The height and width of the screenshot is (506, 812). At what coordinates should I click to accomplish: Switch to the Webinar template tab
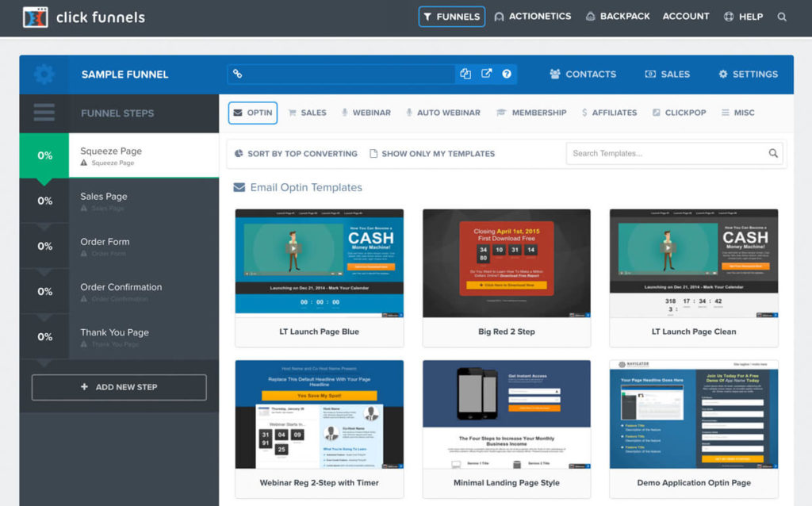click(366, 113)
